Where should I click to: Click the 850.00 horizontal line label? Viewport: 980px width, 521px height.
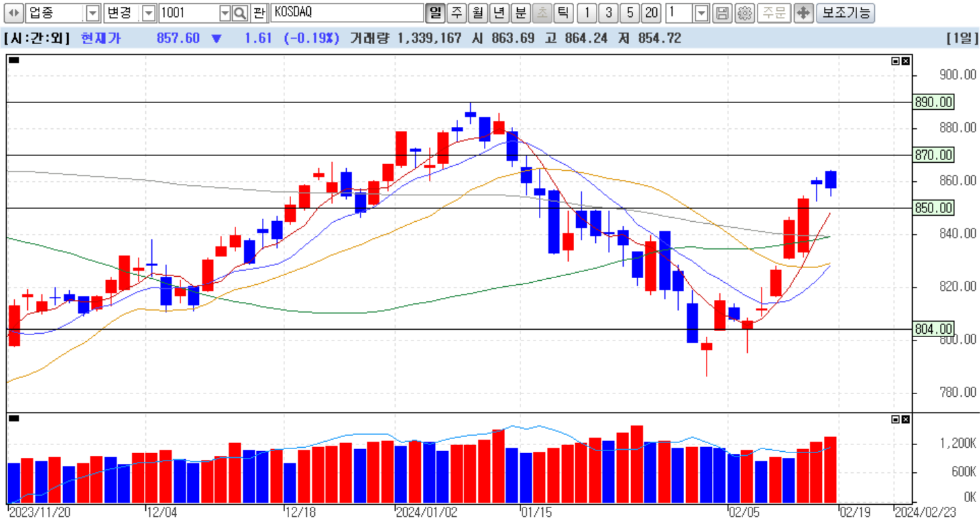(x=933, y=208)
